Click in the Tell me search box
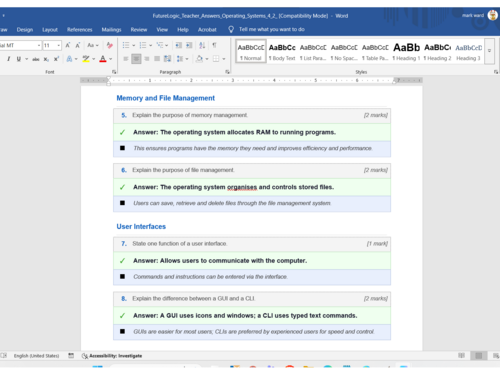Viewport: 500px width, 375px height. tap(271, 29)
